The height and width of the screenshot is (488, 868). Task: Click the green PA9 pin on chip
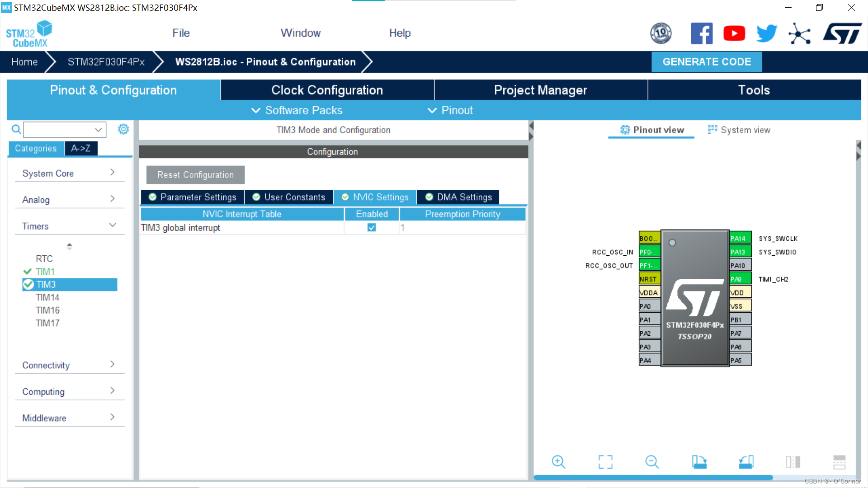tap(740, 279)
